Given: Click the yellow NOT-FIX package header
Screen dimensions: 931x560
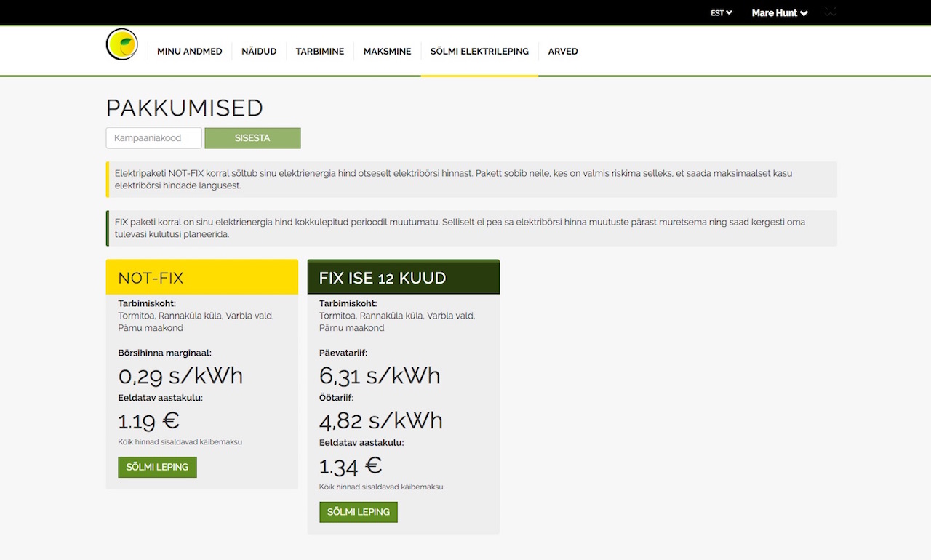Looking at the screenshot, I should coord(201,277).
